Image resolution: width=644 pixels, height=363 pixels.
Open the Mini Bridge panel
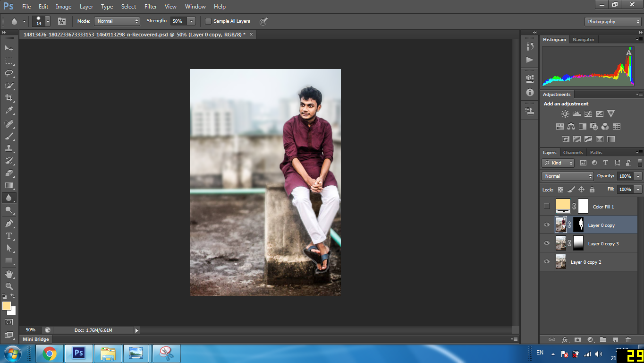click(x=36, y=339)
